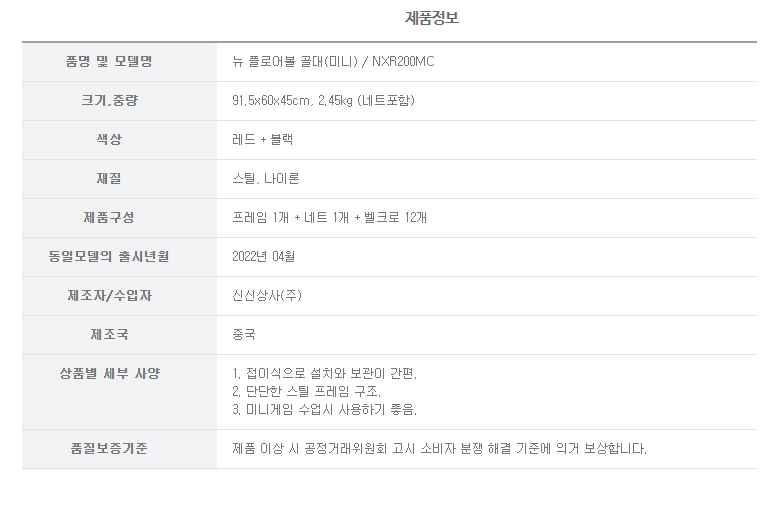Click the 신신상사(주) manufacturer name

tap(267, 296)
